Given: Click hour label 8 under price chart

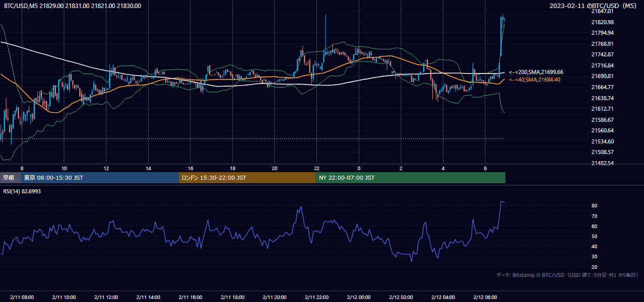Looking at the screenshot, I should click(x=22, y=168).
